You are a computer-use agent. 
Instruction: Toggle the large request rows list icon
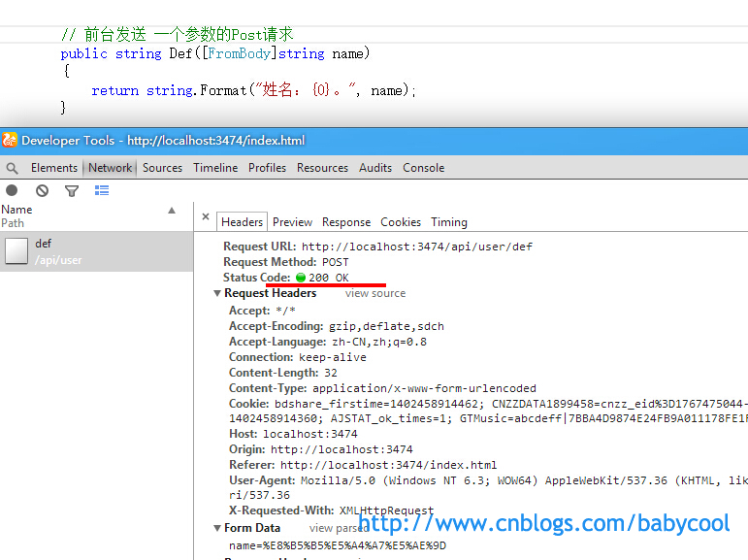pos(102,190)
